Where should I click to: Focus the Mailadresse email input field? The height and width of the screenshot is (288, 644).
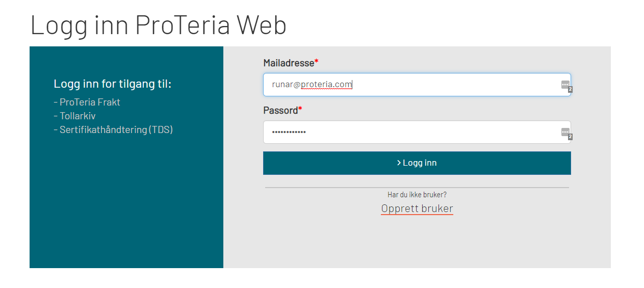[408, 85]
